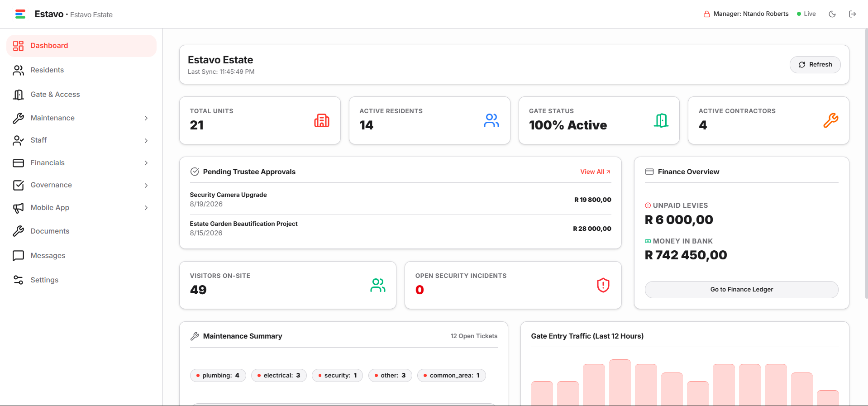View all pending trustee approvals
Image resolution: width=868 pixels, height=406 pixels.
coord(595,172)
